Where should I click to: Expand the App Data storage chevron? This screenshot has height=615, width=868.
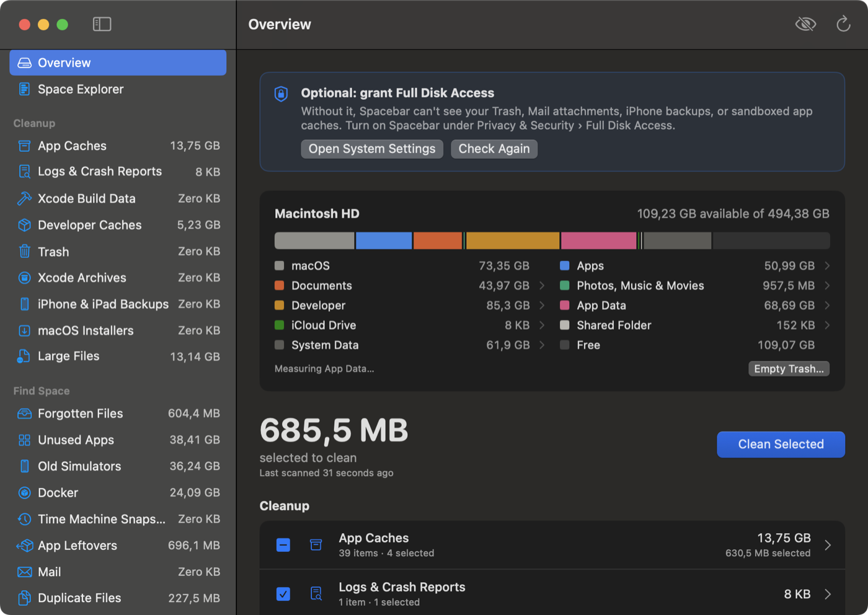(827, 306)
